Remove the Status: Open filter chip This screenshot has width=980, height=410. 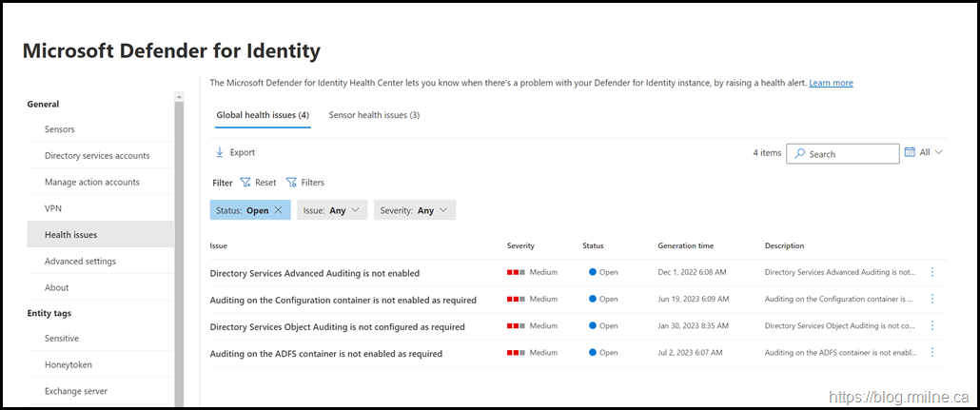(278, 210)
